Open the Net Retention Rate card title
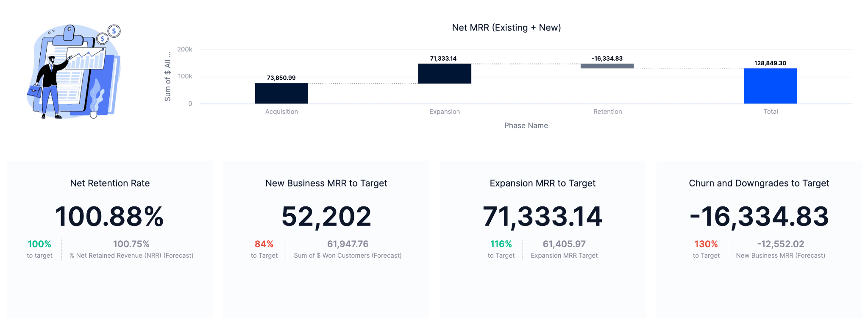Screen dimensions: 868x323 [110, 183]
